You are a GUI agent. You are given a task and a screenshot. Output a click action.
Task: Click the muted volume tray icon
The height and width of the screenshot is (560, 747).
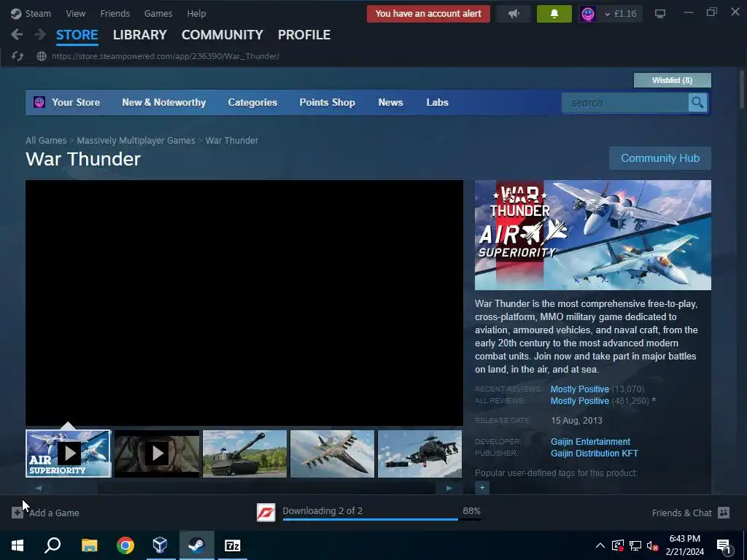coord(653,545)
